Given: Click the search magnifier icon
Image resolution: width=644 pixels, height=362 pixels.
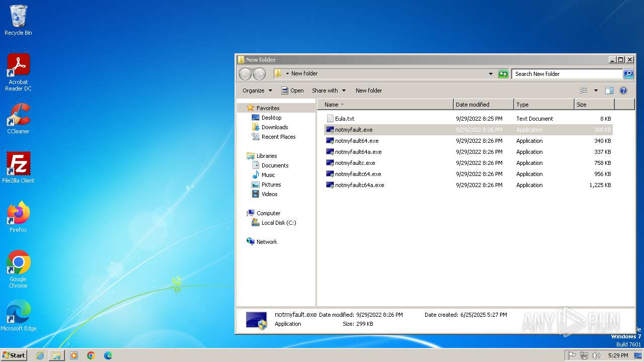Looking at the screenshot, I should pyautogui.click(x=628, y=74).
